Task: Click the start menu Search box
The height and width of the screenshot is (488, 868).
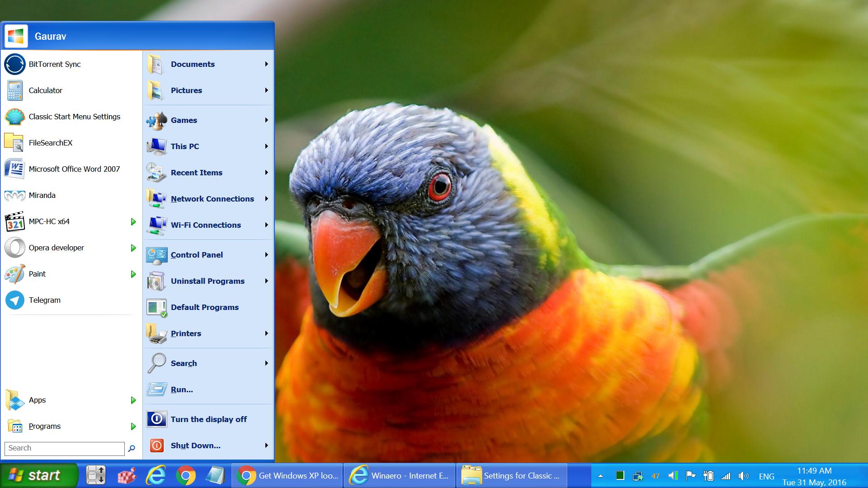Action: [64, 448]
